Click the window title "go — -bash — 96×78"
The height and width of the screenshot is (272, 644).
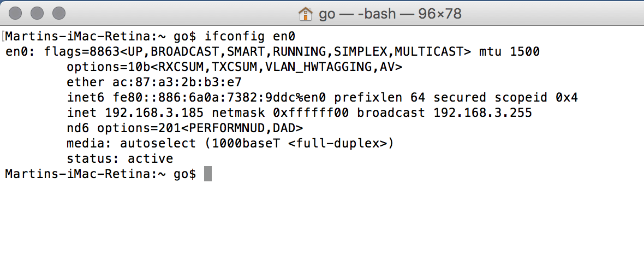click(390, 14)
